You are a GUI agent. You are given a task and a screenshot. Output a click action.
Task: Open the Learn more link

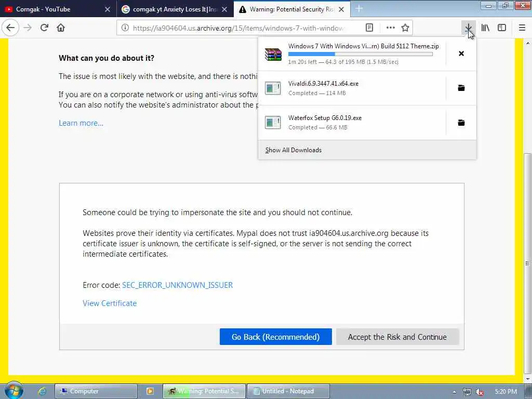81,123
